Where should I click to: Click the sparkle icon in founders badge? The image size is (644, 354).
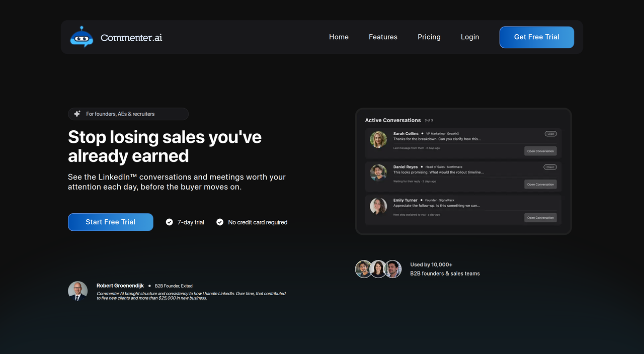click(x=77, y=114)
